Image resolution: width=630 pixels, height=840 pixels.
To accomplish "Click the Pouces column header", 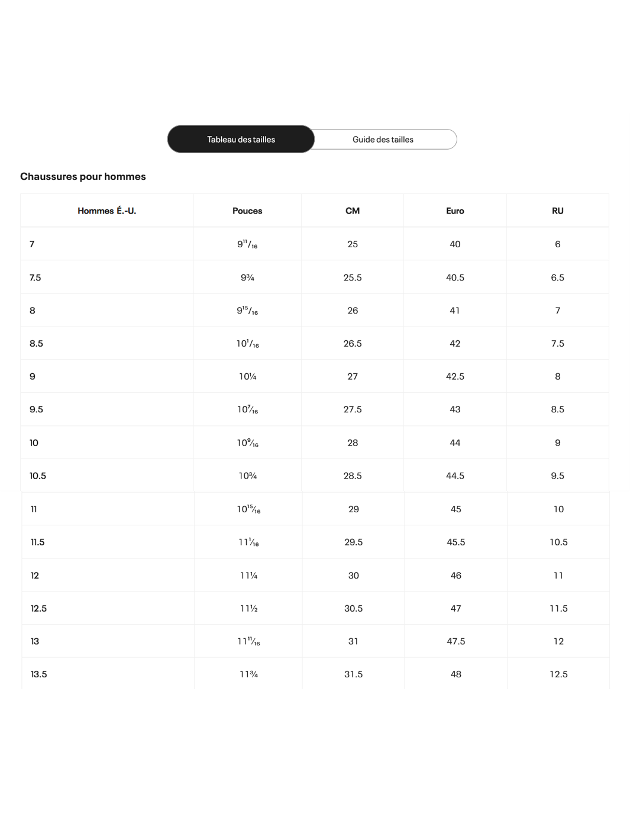I will click(x=247, y=211).
